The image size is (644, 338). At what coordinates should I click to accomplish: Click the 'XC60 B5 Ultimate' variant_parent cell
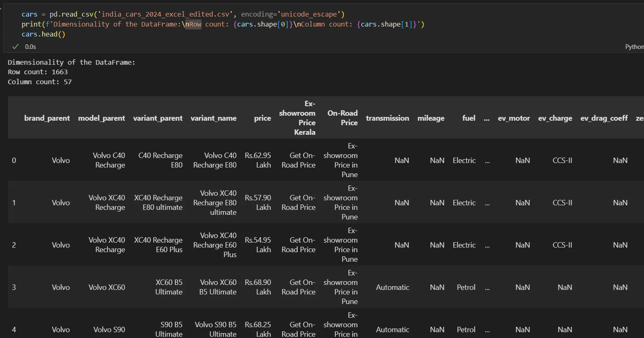169,287
